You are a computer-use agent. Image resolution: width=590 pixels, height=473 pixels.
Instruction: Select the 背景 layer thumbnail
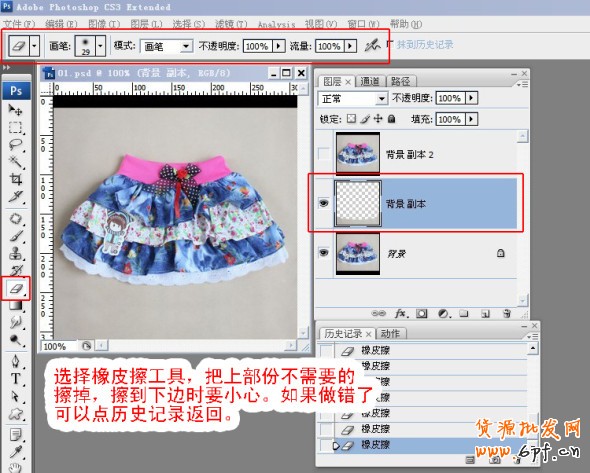(358, 254)
